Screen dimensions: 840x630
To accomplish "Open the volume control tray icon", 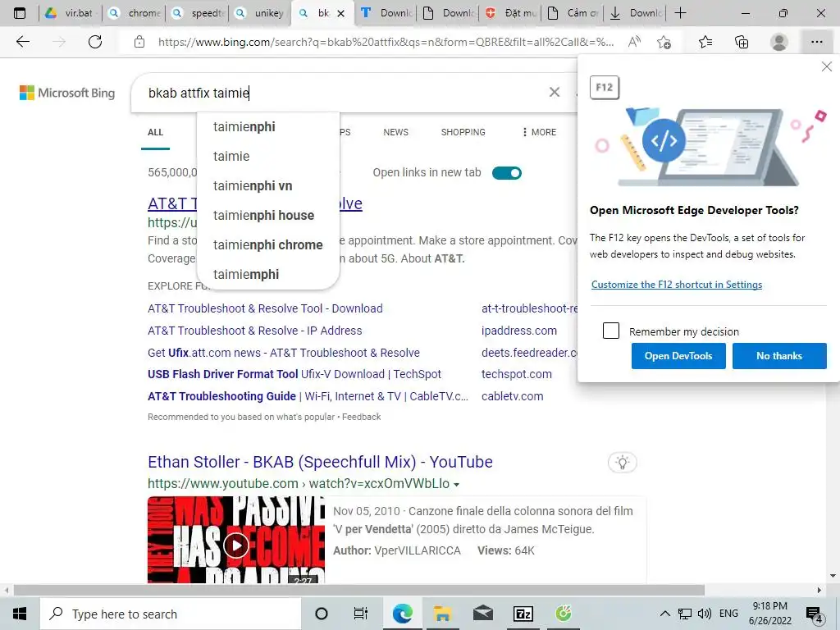I will (x=705, y=614).
